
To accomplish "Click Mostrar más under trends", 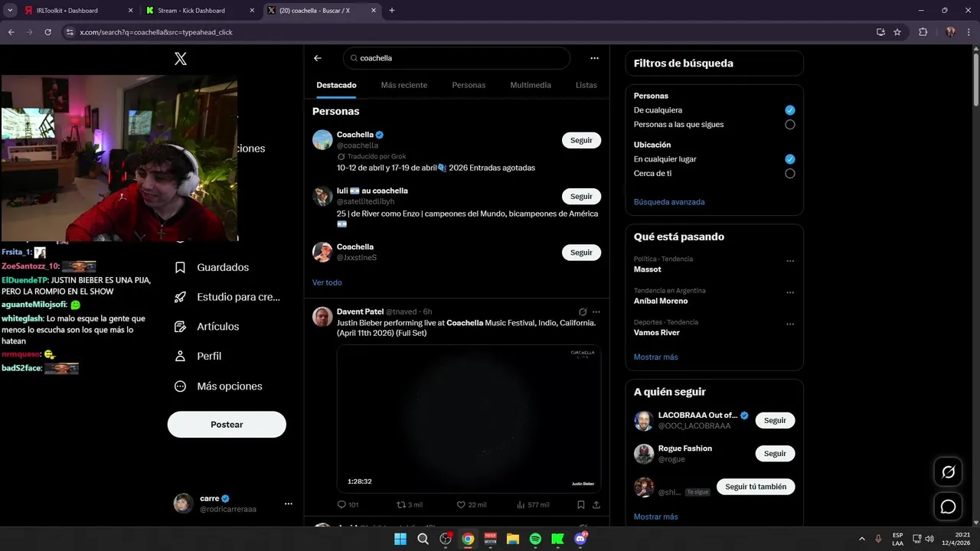I will pos(655,357).
